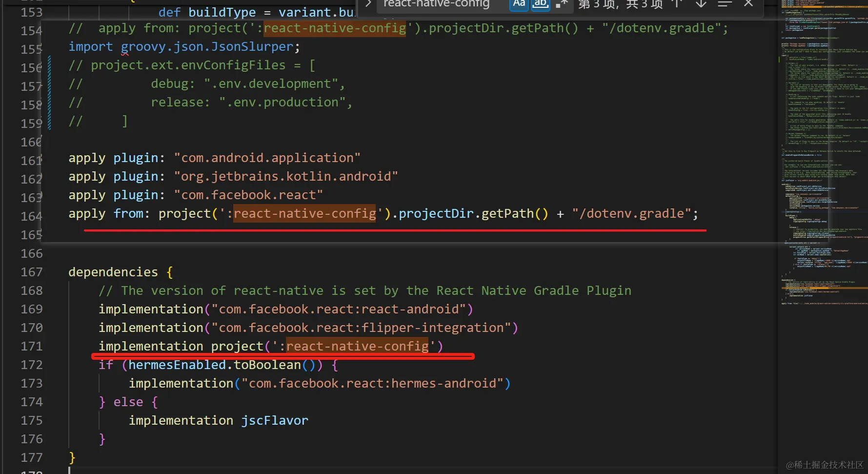Close the find widget
Viewport: 868px width, 474px height.
click(x=748, y=4)
